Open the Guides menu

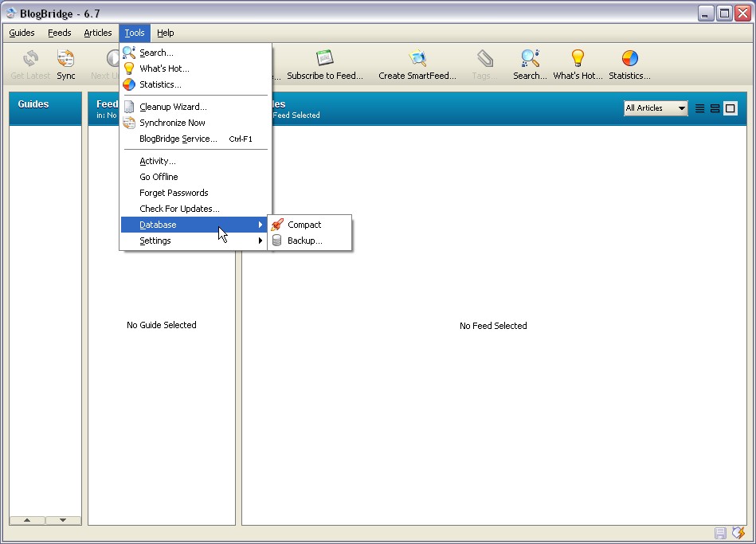(x=22, y=33)
